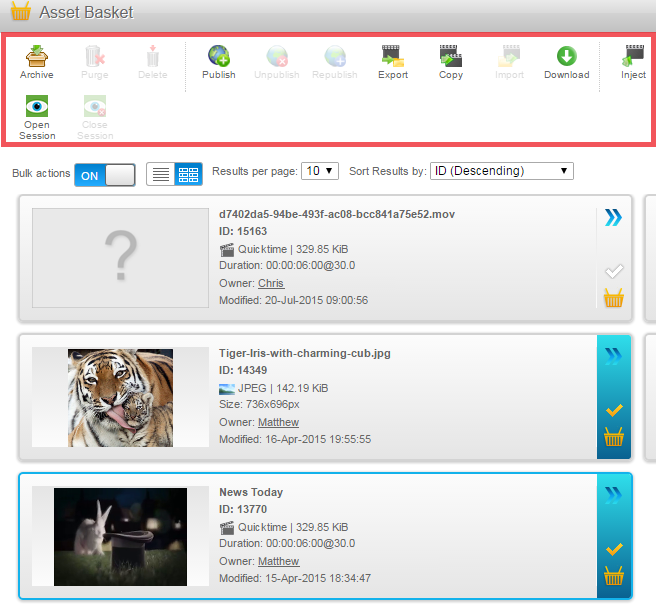The width and height of the screenshot is (656, 608).
Task: Click the Inject toolbar icon
Action: (633, 61)
